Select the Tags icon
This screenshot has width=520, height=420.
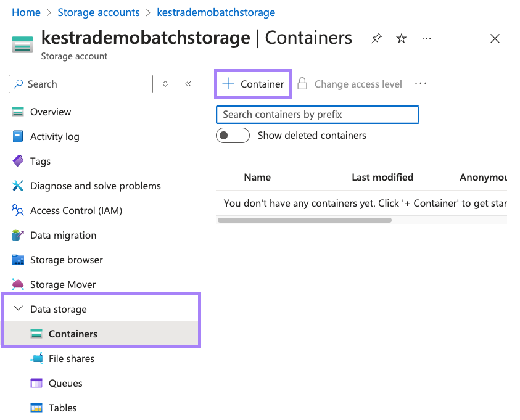point(18,161)
